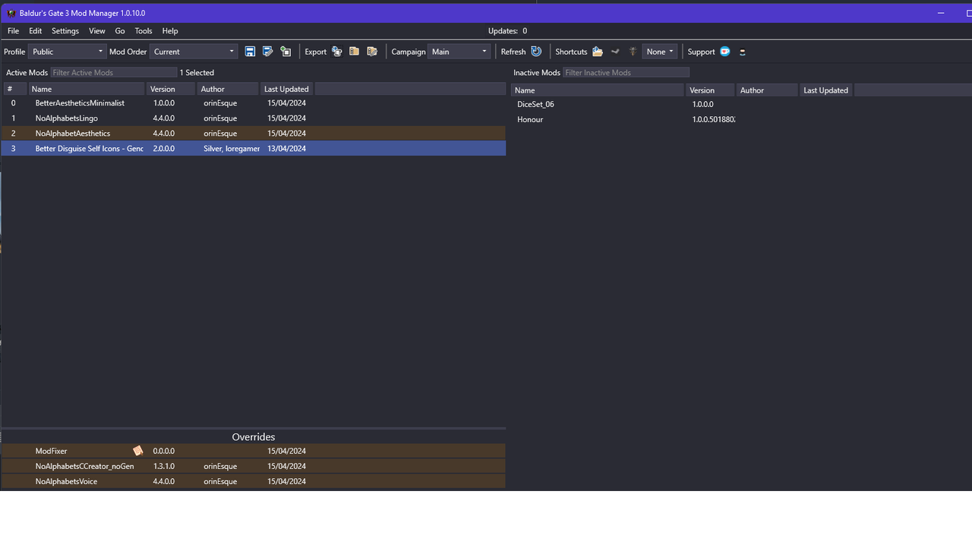Viewport: 972px width, 560px height.
Task: Click the export order to archive icon
Action: (x=355, y=52)
